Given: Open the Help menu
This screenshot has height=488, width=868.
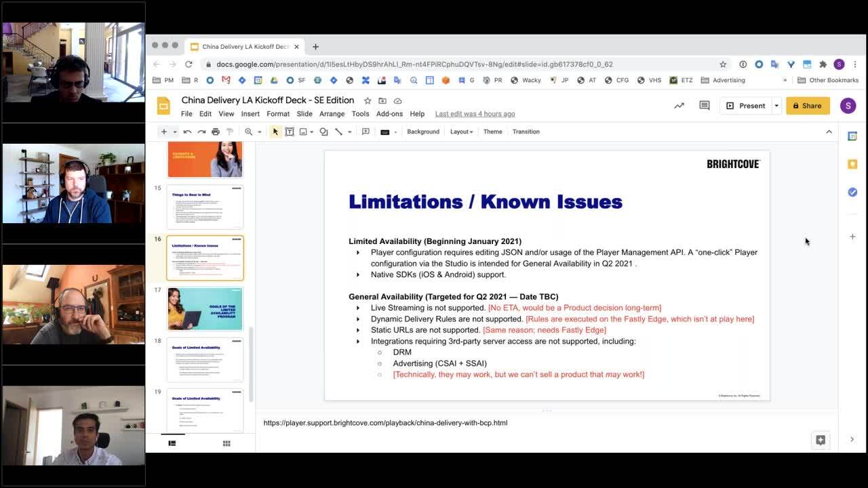Looking at the screenshot, I should coord(417,114).
